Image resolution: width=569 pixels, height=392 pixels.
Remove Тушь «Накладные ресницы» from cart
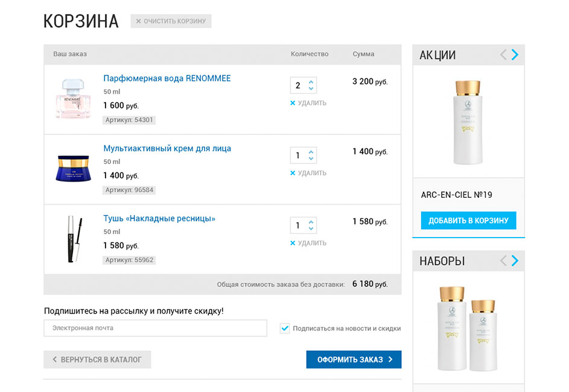tap(308, 243)
